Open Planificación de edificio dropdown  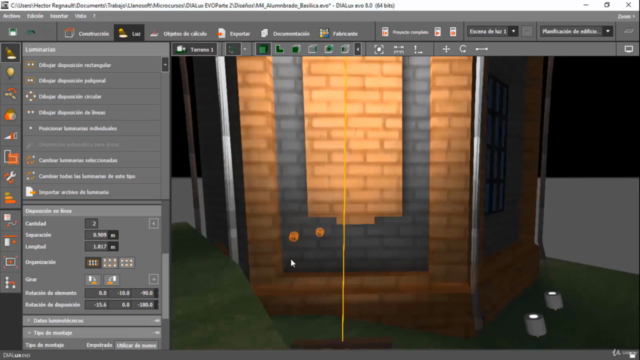pyautogui.click(x=576, y=31)
